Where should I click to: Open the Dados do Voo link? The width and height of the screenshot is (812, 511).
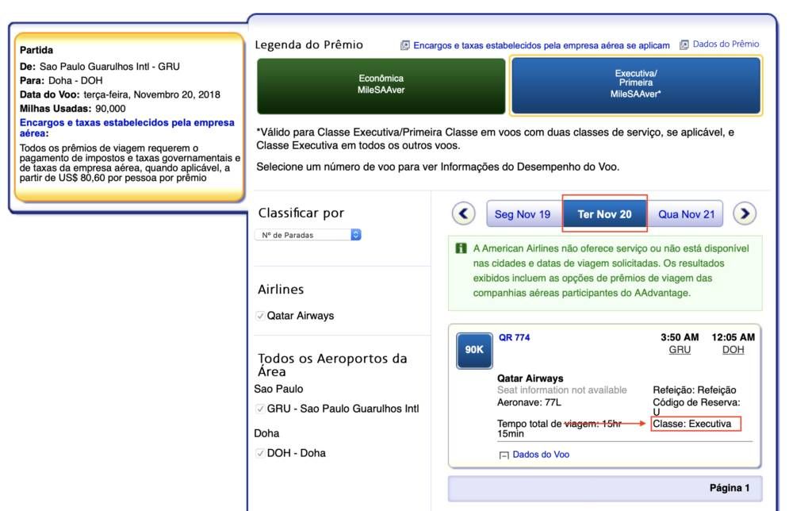coord(541,455)
